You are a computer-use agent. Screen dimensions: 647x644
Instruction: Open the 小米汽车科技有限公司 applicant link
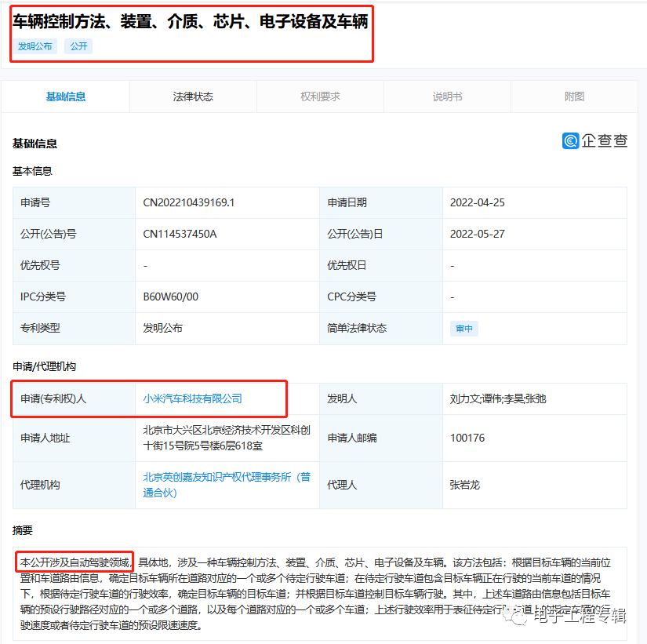click(192, 398)
